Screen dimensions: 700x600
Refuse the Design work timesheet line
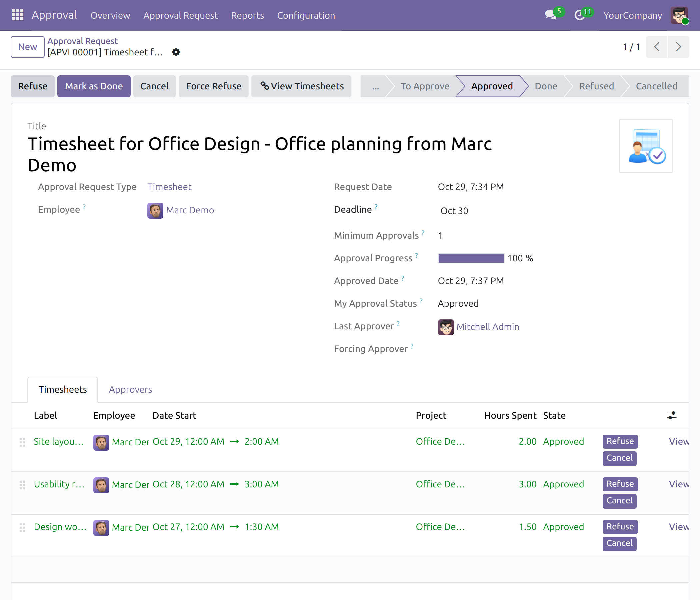click(620, 526)
